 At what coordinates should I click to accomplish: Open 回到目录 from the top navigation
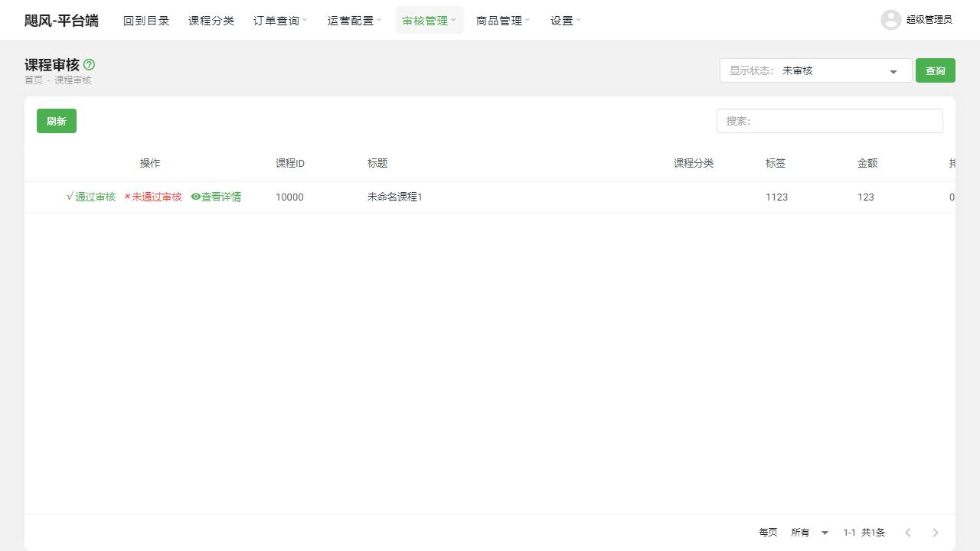146,20
